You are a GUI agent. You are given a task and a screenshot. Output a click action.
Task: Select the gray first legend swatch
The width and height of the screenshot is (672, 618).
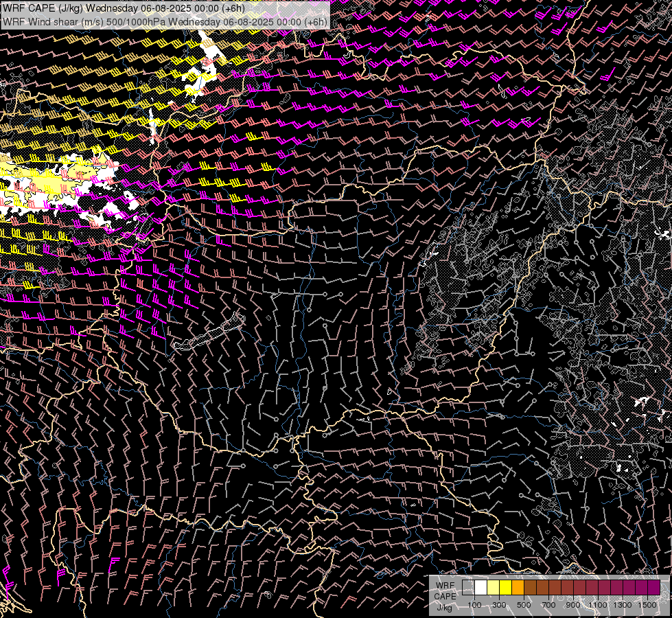coord(468,588)
